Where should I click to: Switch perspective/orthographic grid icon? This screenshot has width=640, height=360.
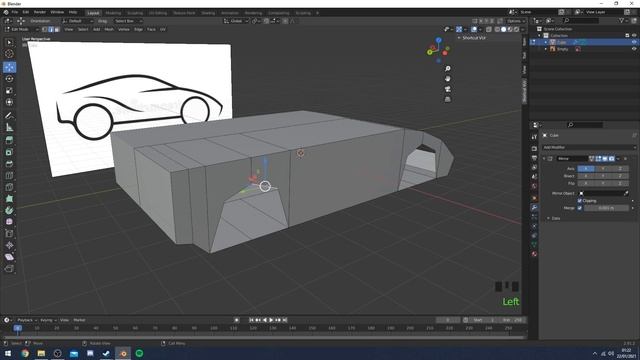tap(448, 99)
